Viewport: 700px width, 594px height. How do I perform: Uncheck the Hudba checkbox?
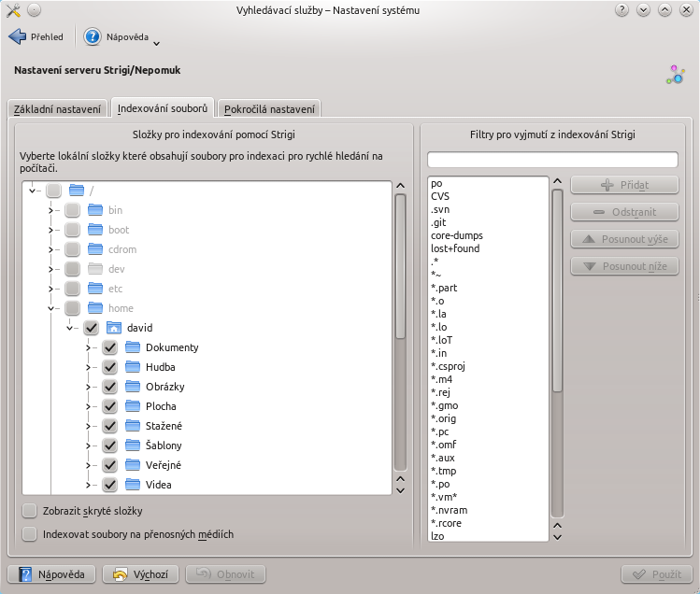tap(110, 367)
